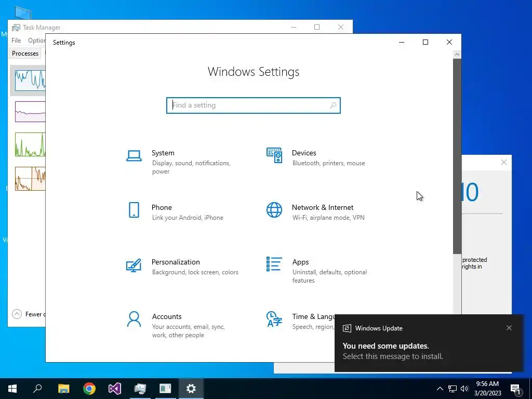532x399 pixels.
Task: Open Accounts category
Action: (x=183, y=325)
